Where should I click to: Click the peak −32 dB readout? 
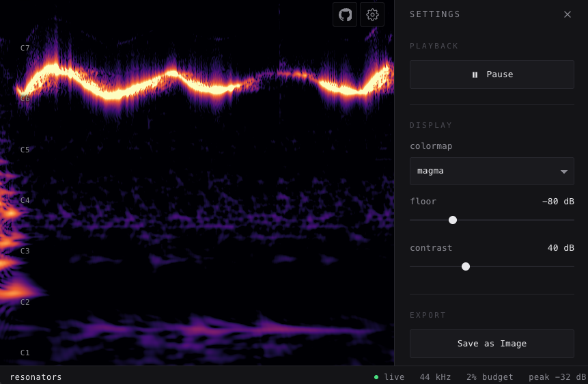coord(557,377)
